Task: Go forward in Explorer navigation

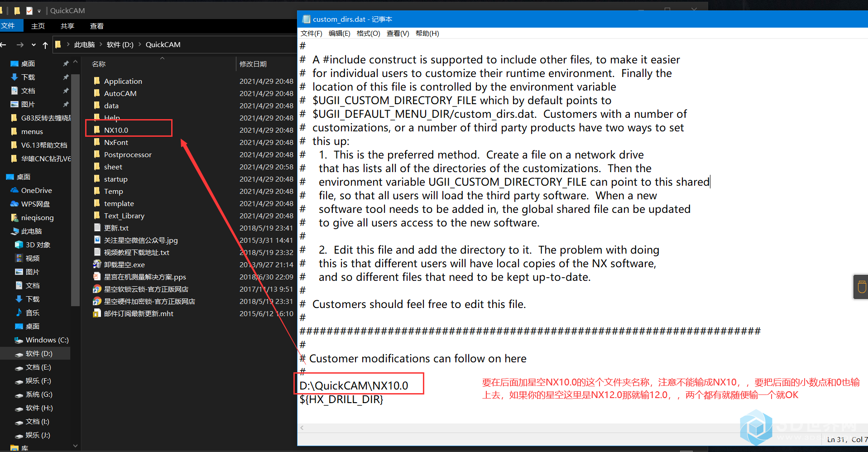Action: 20,44
